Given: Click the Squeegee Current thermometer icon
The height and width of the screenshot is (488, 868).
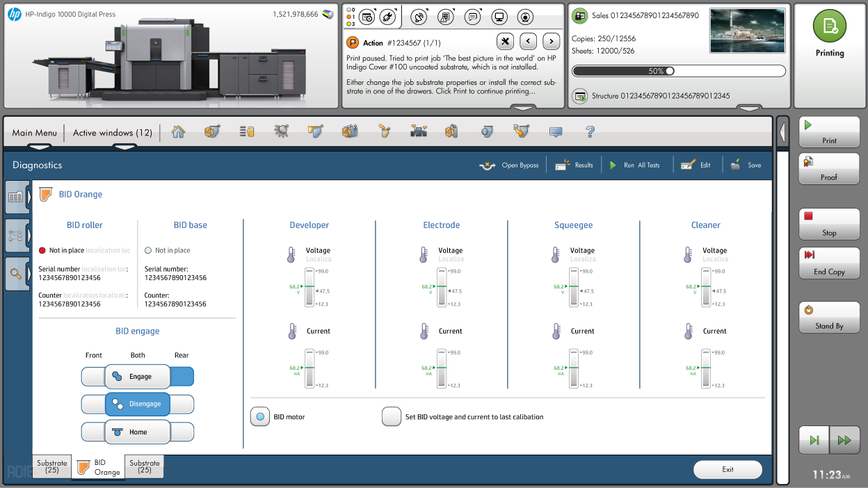Looking at the screenshot, I should click(x=556, y=331).
